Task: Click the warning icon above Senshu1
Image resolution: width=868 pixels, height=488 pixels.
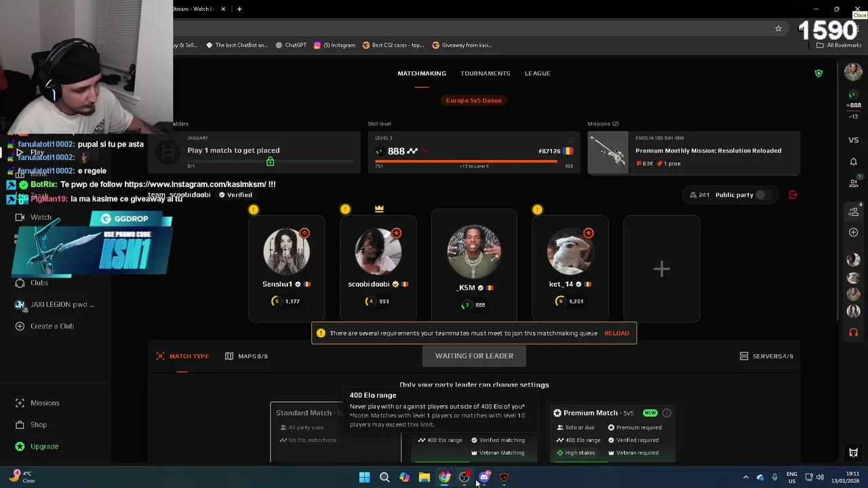Action: [x=254, y=209]
